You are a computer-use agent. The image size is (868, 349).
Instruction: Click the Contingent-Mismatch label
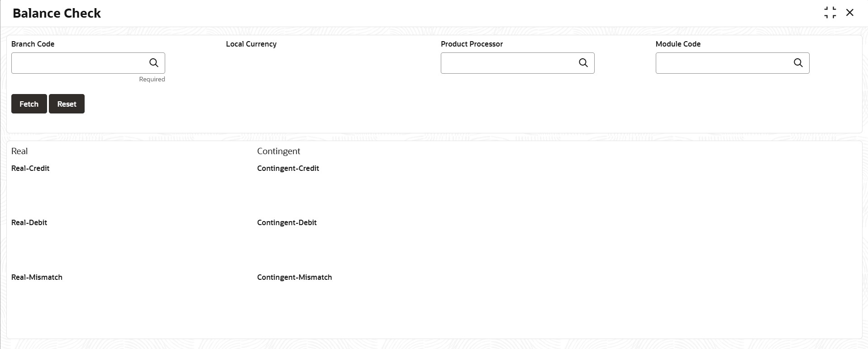coord(294,277)
